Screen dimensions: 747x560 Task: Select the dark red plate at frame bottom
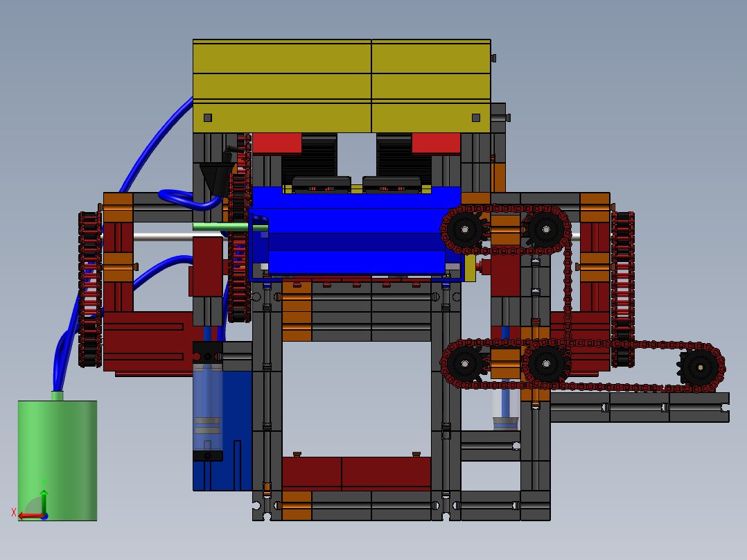point(356,473)
